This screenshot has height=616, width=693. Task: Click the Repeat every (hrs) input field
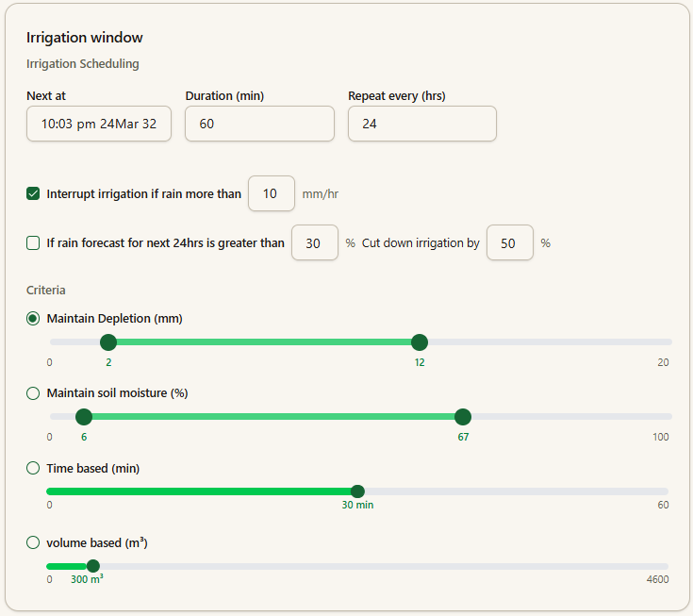[x=421, y=124]
